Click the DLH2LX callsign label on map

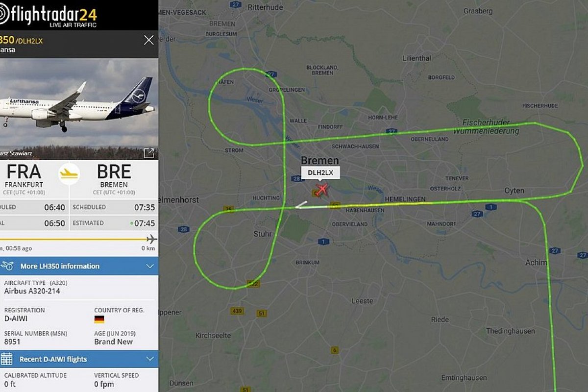coord(320,172)
